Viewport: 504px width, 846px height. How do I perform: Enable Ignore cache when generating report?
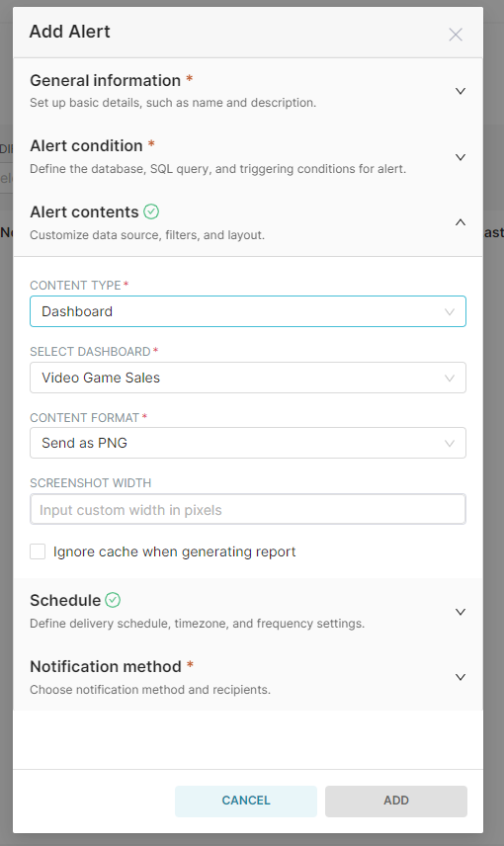point(38,551)
